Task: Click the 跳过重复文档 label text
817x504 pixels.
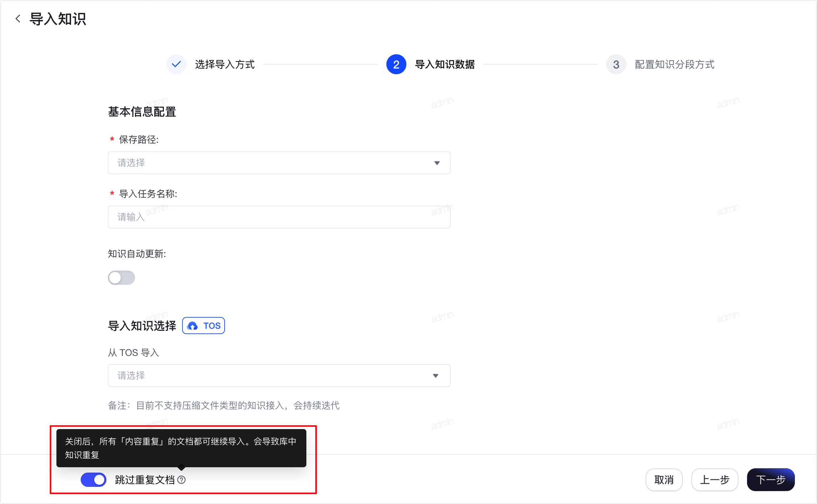Action: pyautogui.click(x=145, y=480)
